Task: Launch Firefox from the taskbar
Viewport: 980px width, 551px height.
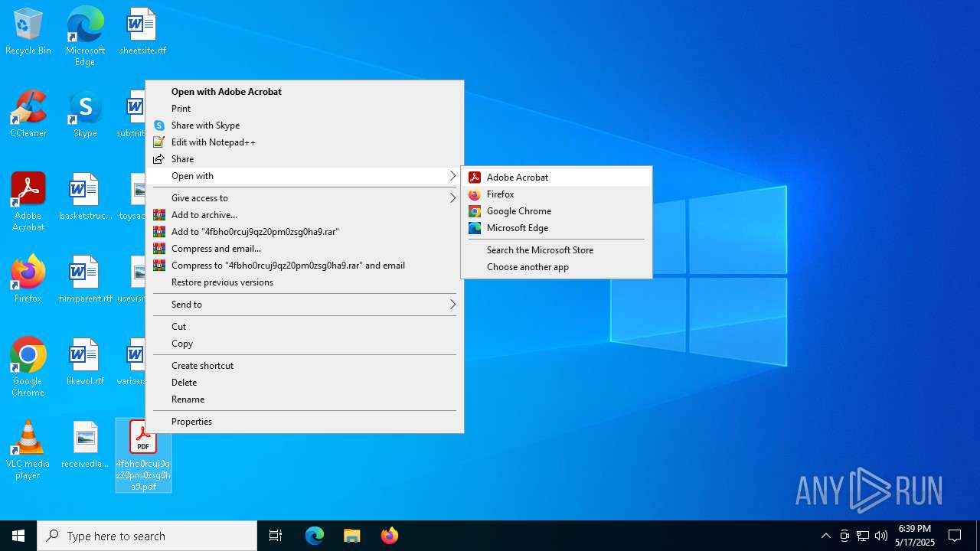Action: [389, 536]
